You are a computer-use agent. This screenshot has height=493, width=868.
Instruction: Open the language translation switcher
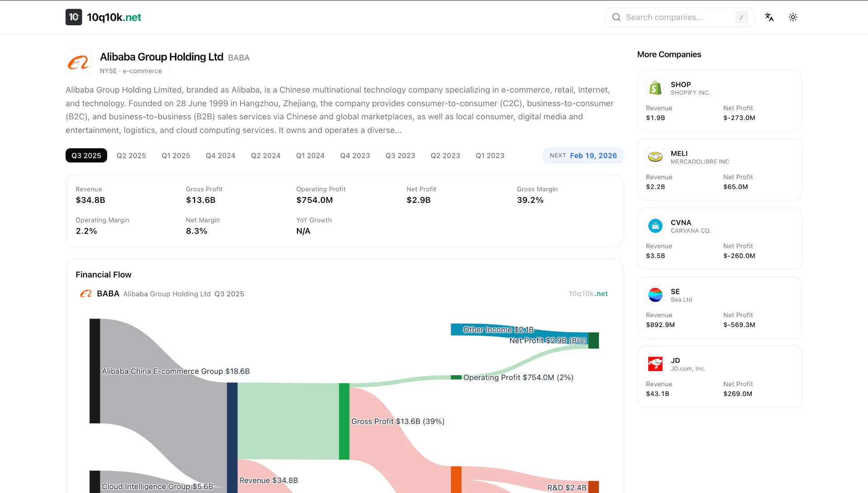pyautogui.click(x=769, y=17)
